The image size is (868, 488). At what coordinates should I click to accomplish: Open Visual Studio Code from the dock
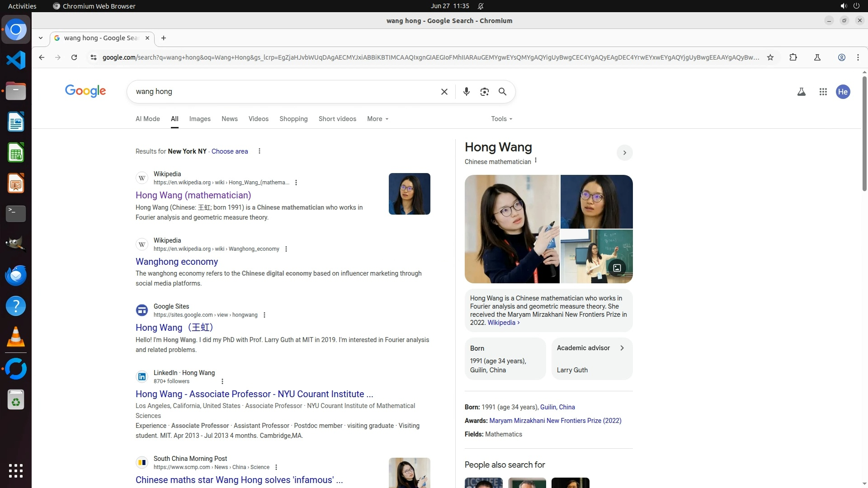(x=16, y=61)
